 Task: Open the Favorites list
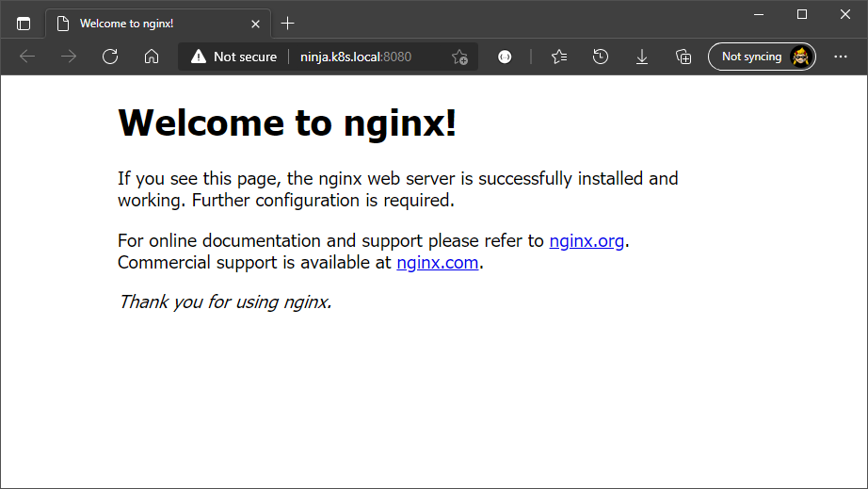click(x=559, y=57)
